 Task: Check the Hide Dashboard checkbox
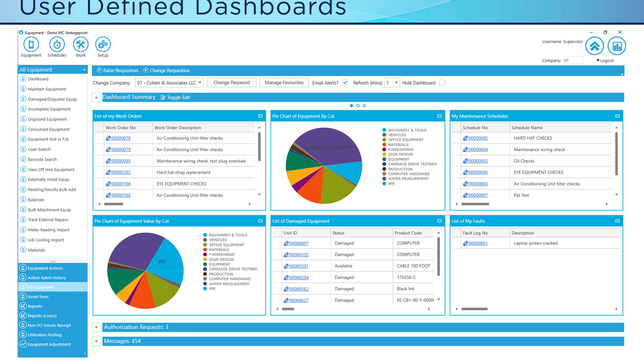pos(442,82)
